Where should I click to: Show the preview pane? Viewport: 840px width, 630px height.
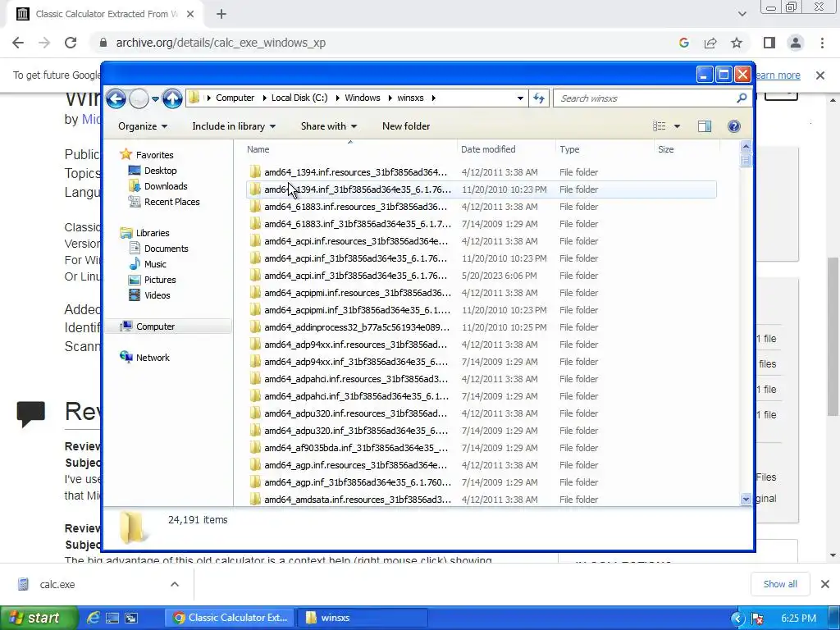tap(705, 126)
